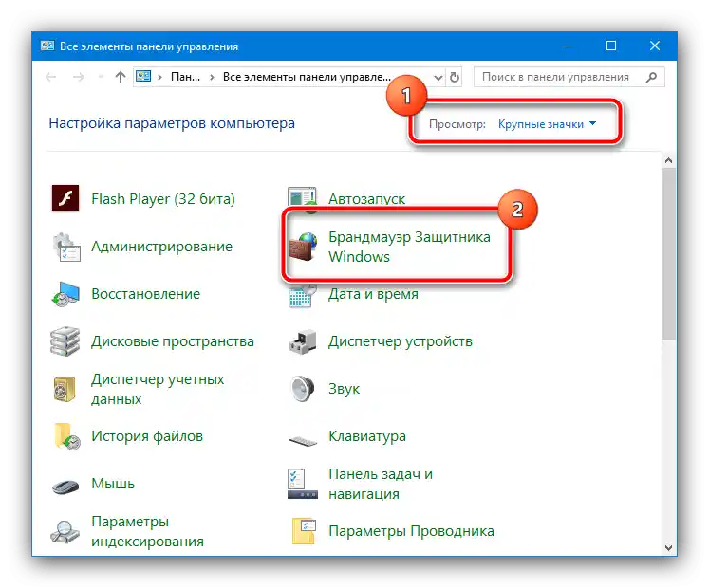Image resolution: width=709 pixels, height=588 pixels.
Task: Click the scrollbar down arrow
Action: (668, 548)
